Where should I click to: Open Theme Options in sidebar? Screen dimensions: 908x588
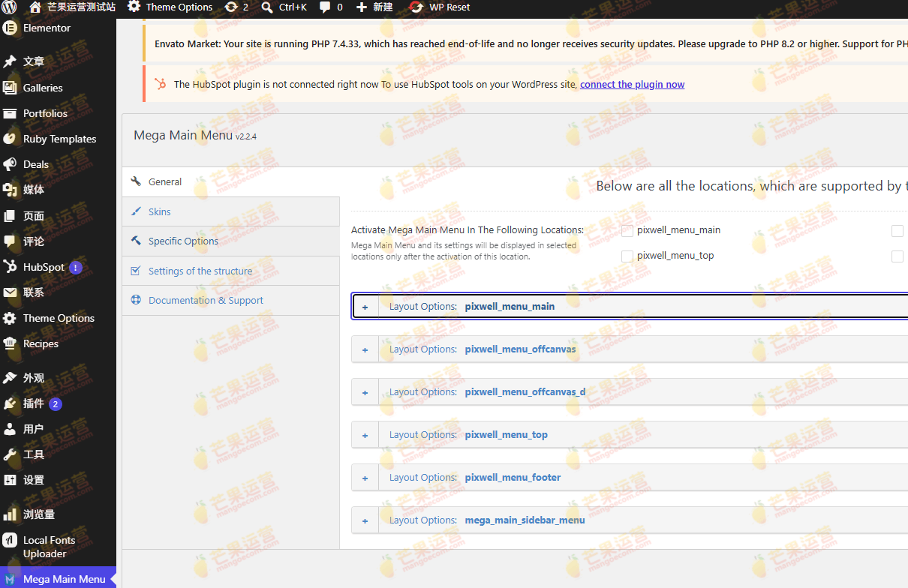coord(59,318)
